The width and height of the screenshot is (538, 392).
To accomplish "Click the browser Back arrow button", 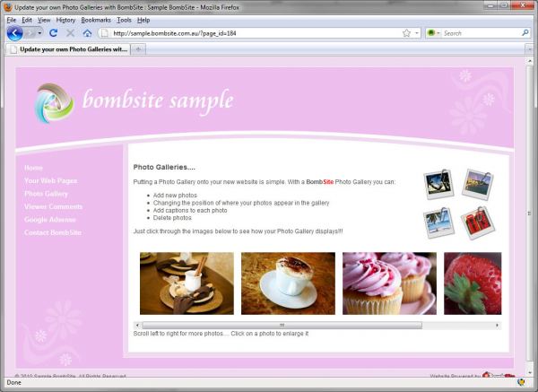I will pyautogui.click(x=14, y=33).
